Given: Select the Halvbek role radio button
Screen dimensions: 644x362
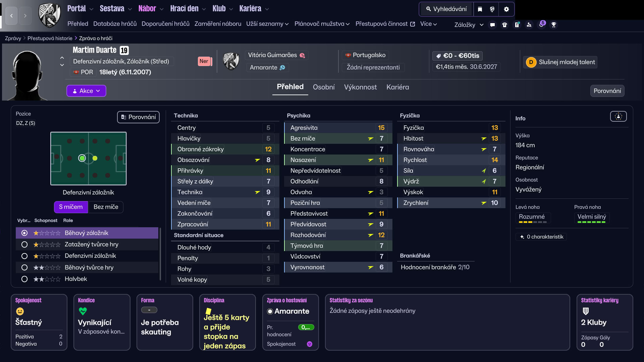Looking at the screenshot, I should 24,279.
